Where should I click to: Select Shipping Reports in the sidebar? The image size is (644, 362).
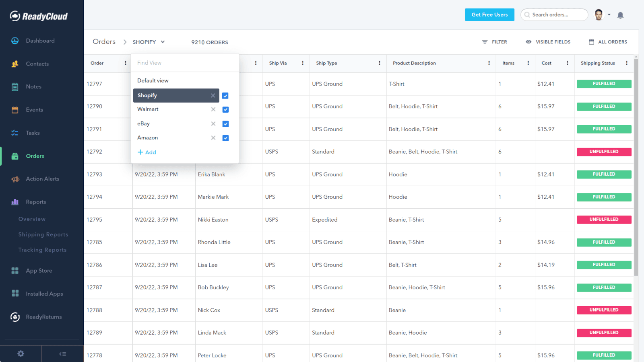pos(43,234)
